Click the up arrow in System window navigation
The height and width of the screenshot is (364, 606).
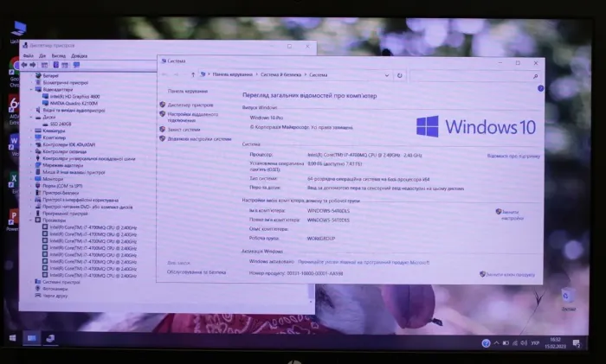[x=192, y=75]
